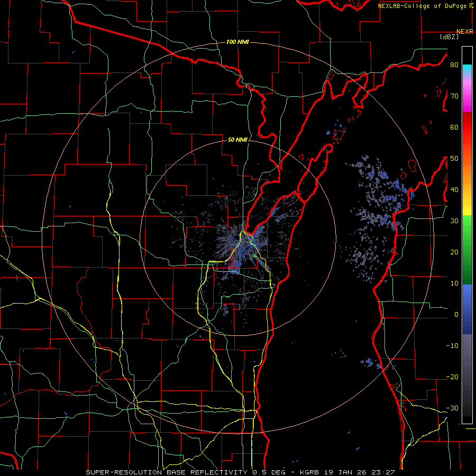476x476 pixels.
Task: Click the -20 value on the dBZ scale
Action: coord(452,377)
